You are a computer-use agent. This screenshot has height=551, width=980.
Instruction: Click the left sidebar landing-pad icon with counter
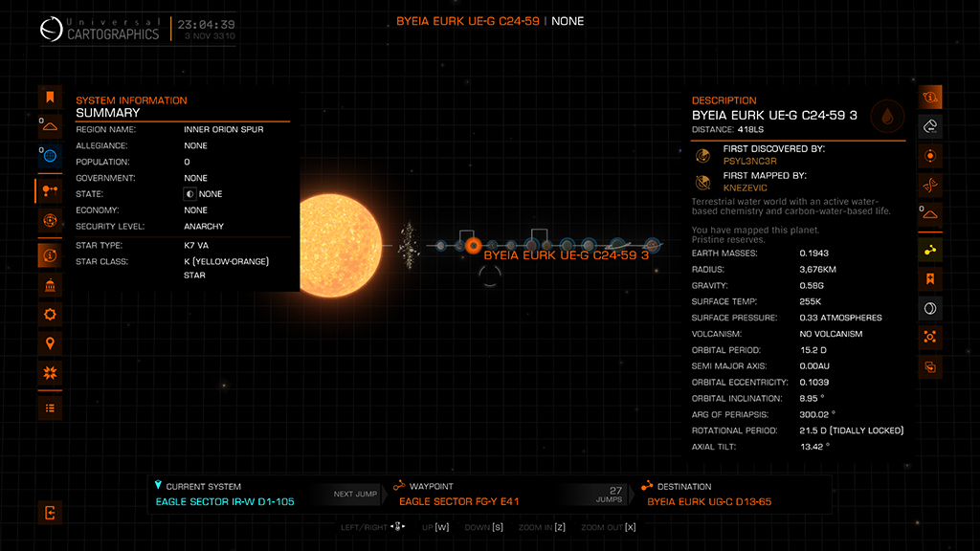point(50,126)
